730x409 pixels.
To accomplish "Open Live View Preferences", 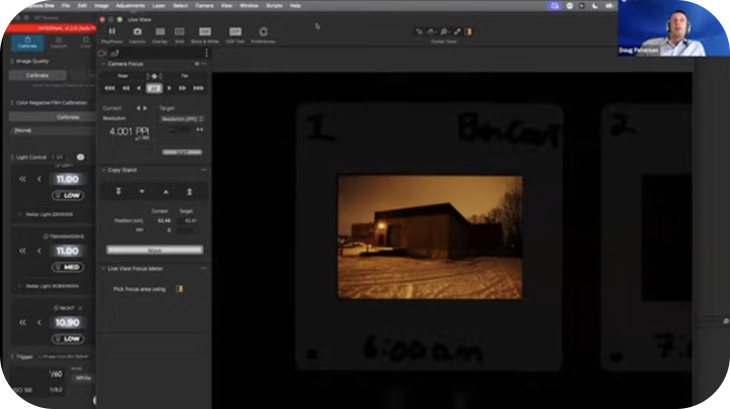I will point(263,32).
